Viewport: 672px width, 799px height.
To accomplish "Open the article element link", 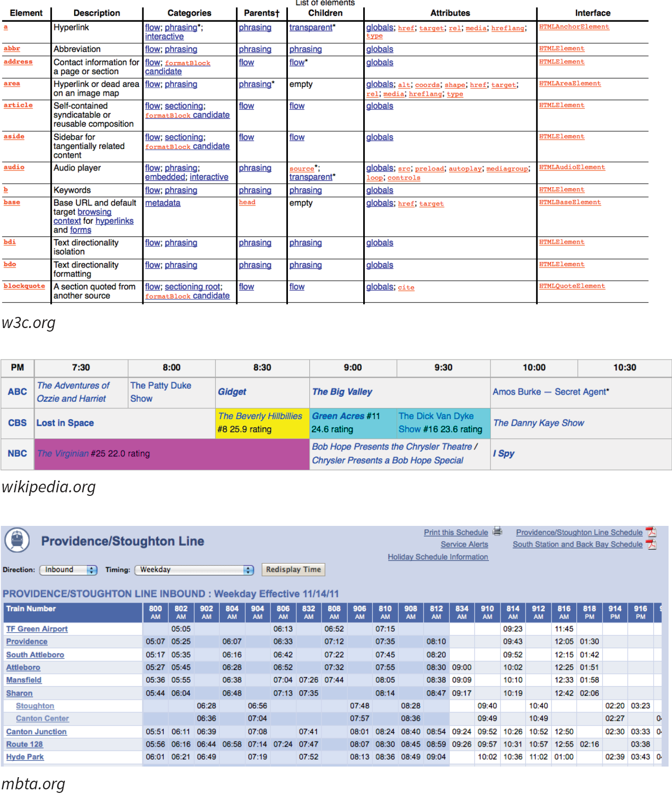I will (x=18, y=105).
